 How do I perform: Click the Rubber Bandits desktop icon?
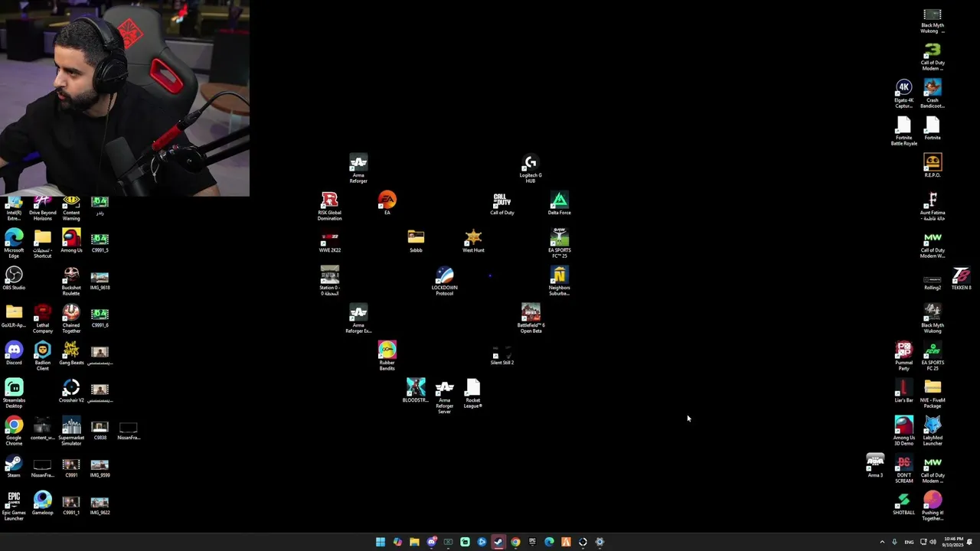(x=387, y=356)
